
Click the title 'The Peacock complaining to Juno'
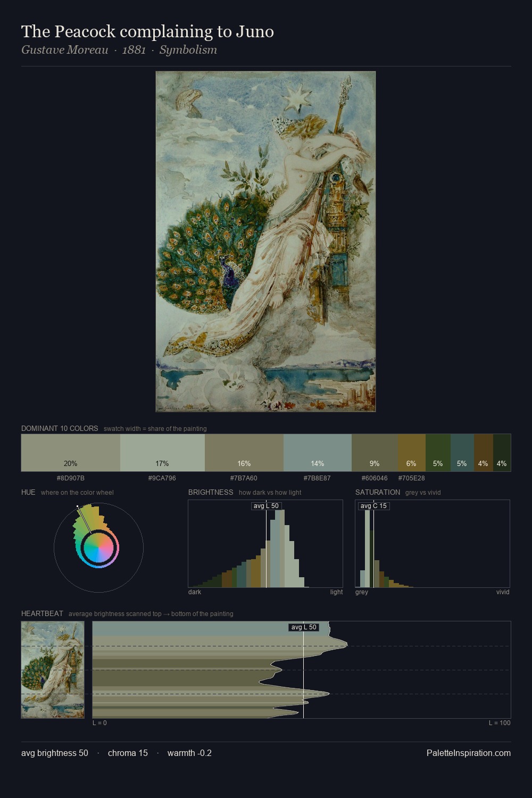coord(147,31)
